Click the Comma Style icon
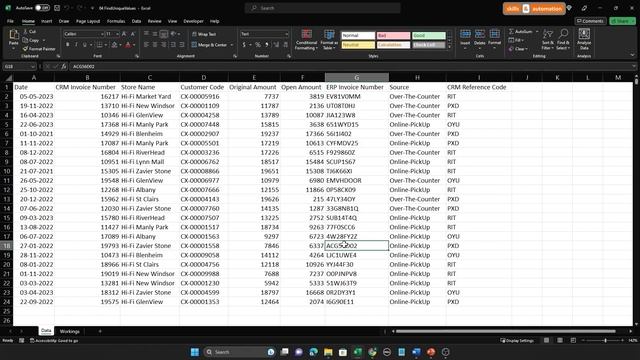The width and height of the screenshot is (640, 360). pyautogui.click(x=267, y=44)
